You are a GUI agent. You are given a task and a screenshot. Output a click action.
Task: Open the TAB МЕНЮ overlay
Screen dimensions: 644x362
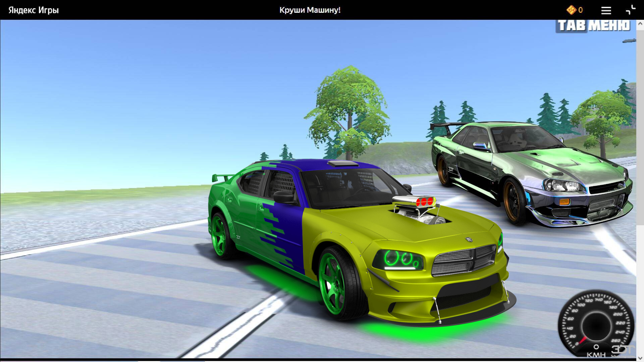[595, 24]
